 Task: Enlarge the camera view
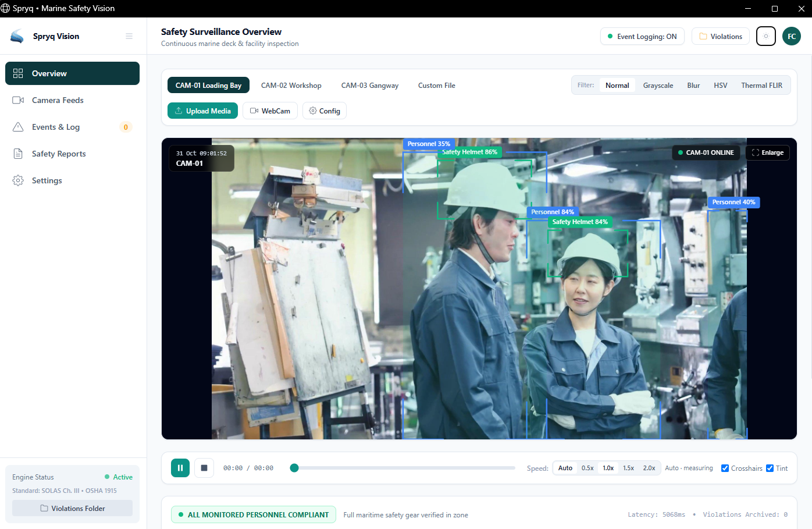(767, 152)
